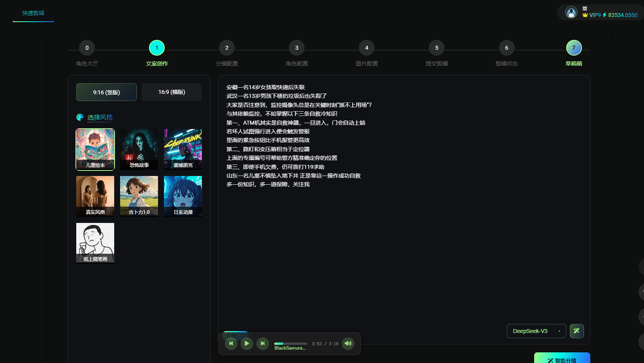Select 9:16 (竖版) vertical aspect ratio
This screenshot has width=644, height=363.
coord(106,92)
